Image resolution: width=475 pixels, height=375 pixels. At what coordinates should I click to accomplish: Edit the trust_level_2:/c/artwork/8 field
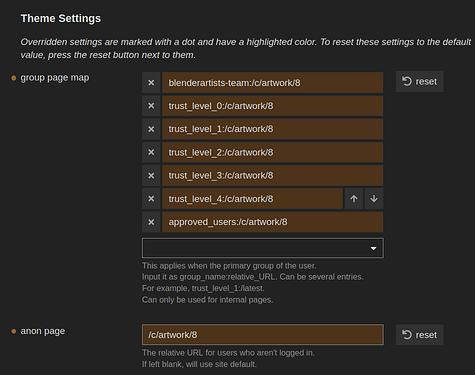(x=273, y=152)
